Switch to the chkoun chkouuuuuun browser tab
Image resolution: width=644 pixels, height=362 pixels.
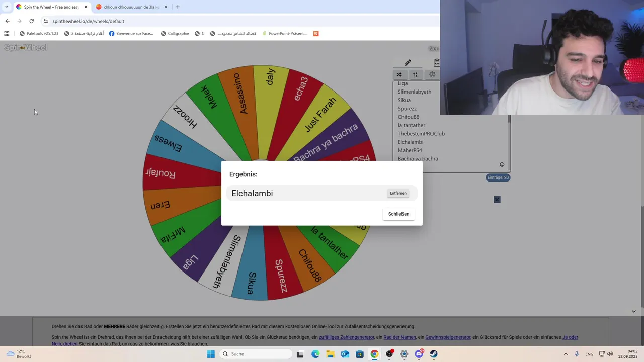pos(131,7)
